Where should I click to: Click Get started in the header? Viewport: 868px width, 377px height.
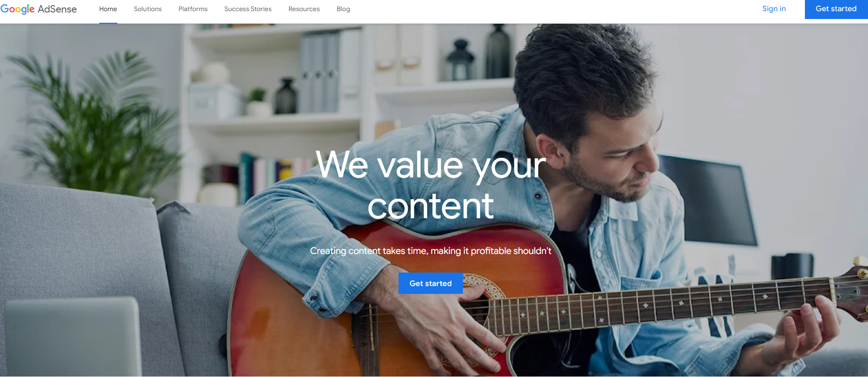coord(836,9)
